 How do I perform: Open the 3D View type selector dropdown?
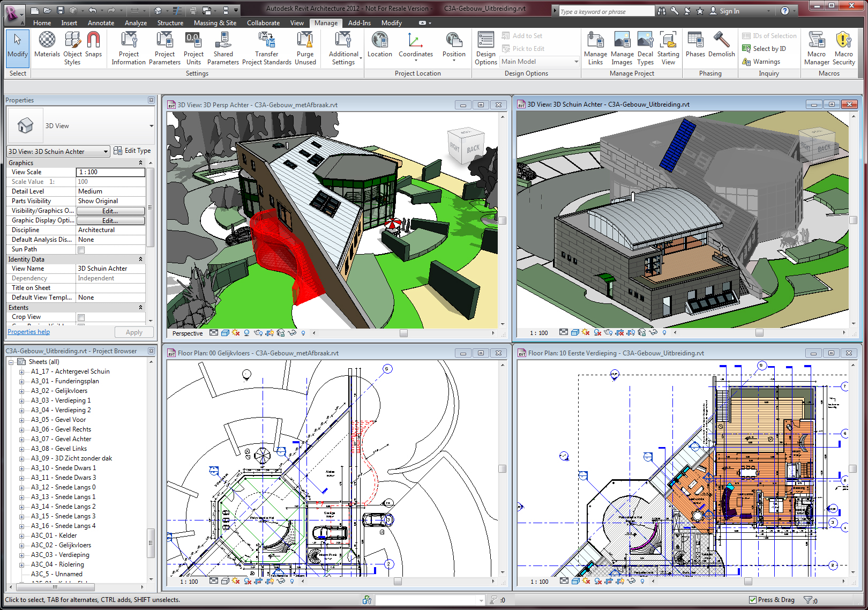pyautogui.click(x=152, y=126)
